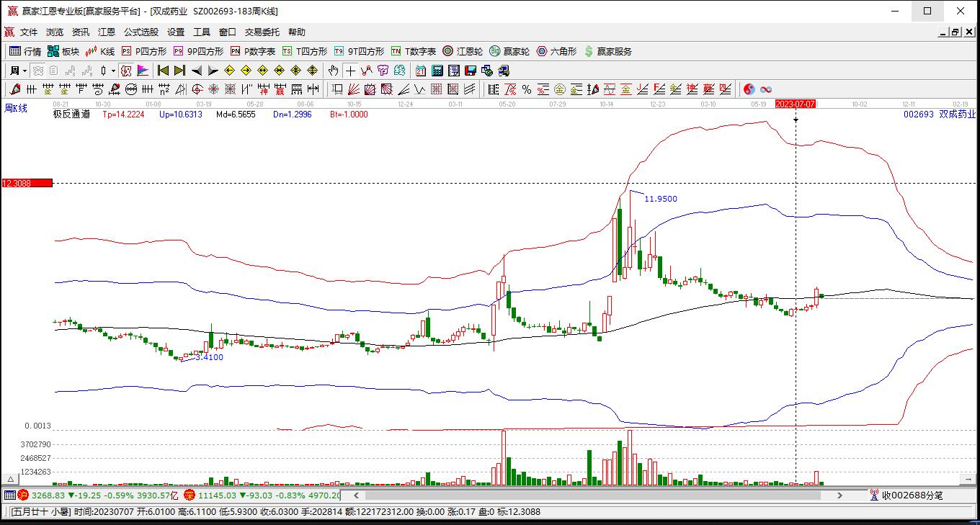Viewport: 980px width, 525px height.
Task: Open the 工具 menu
Action: coord(202,32)
